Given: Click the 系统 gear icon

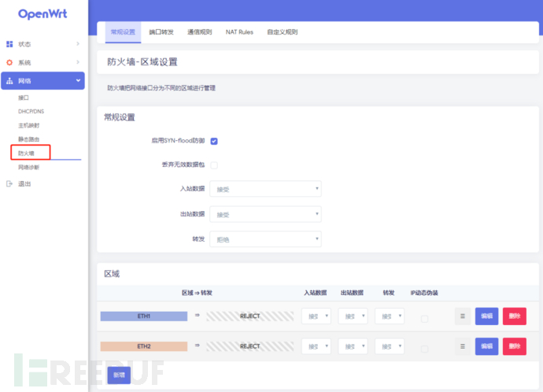Looking at the screenshot, I should [9, 62].
